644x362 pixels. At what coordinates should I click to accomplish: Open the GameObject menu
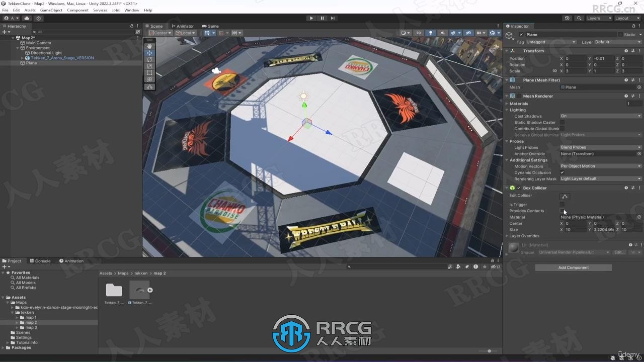point(51,10)
